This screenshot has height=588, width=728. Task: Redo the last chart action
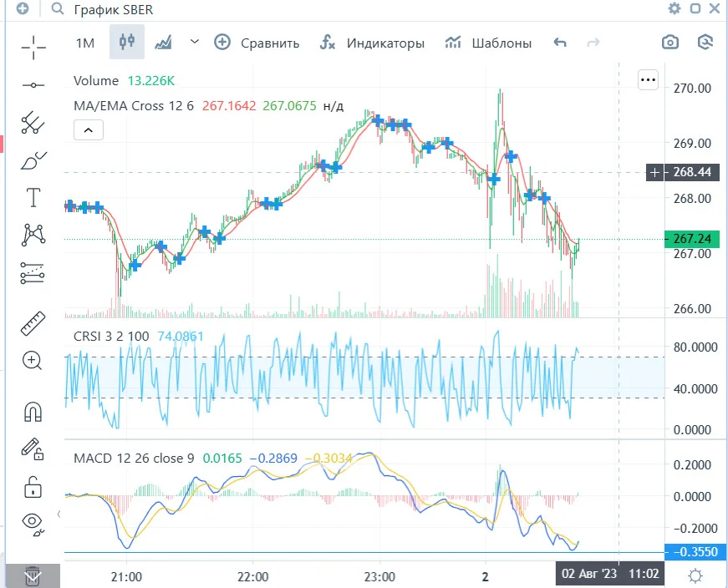tap(593, 43)
